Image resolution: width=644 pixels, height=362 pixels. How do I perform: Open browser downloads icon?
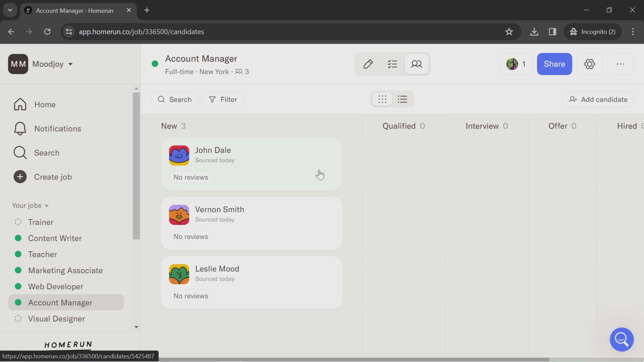534,32
